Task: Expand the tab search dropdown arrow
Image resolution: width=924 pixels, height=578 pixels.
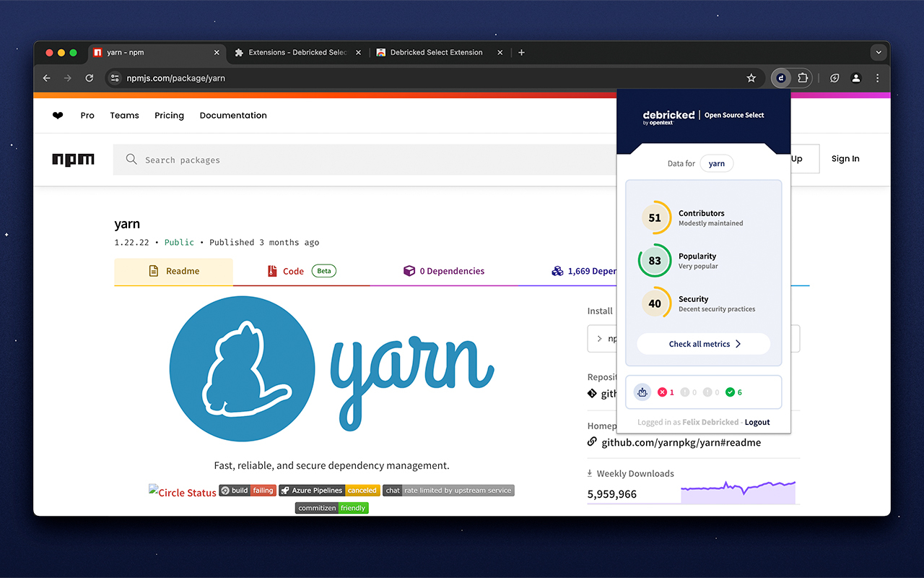Action: (x=879, y=52)
